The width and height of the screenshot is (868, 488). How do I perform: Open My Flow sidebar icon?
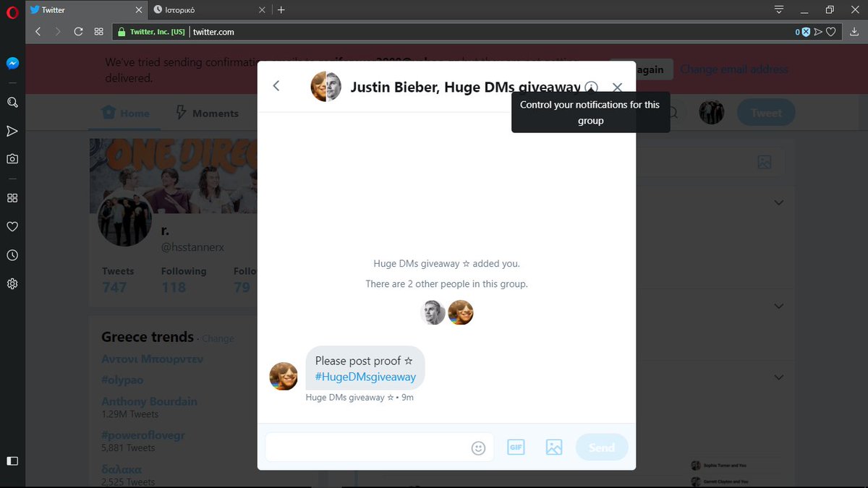click(x=12, y=131)
